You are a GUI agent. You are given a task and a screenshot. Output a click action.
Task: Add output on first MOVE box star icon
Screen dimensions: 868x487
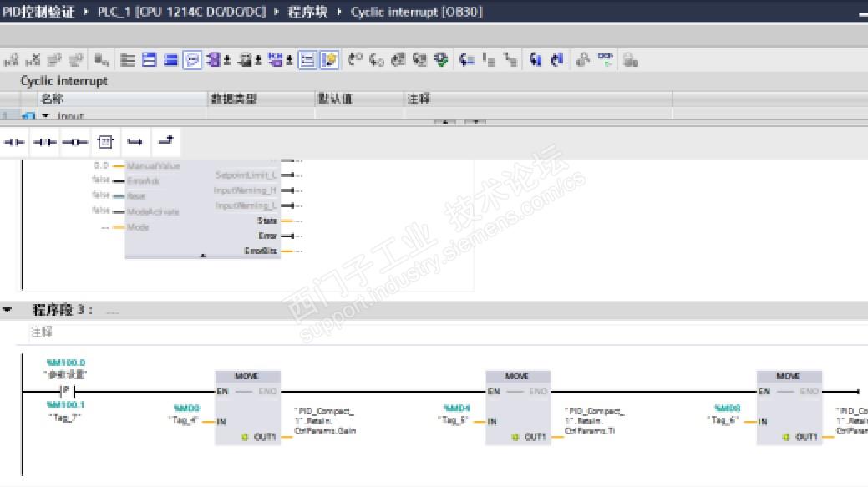point(245,437)
